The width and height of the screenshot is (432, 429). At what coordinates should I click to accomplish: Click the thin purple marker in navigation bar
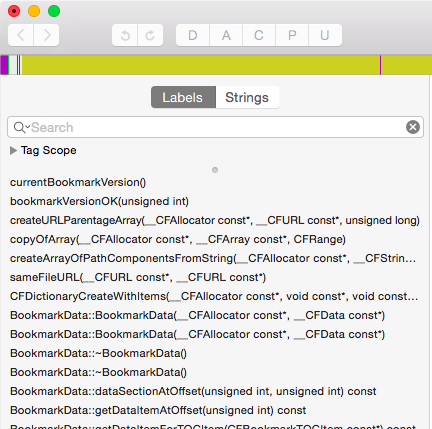click(380, 65)
